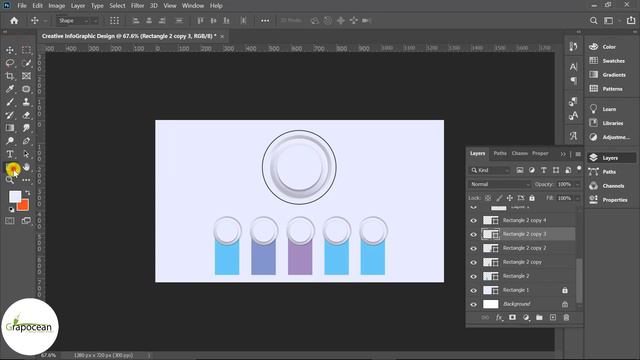Hide the Rectangle 2 copy 4 layer
Image resolution: width=640 pixels, height=360 pixels.
click(x=473, y=220)
